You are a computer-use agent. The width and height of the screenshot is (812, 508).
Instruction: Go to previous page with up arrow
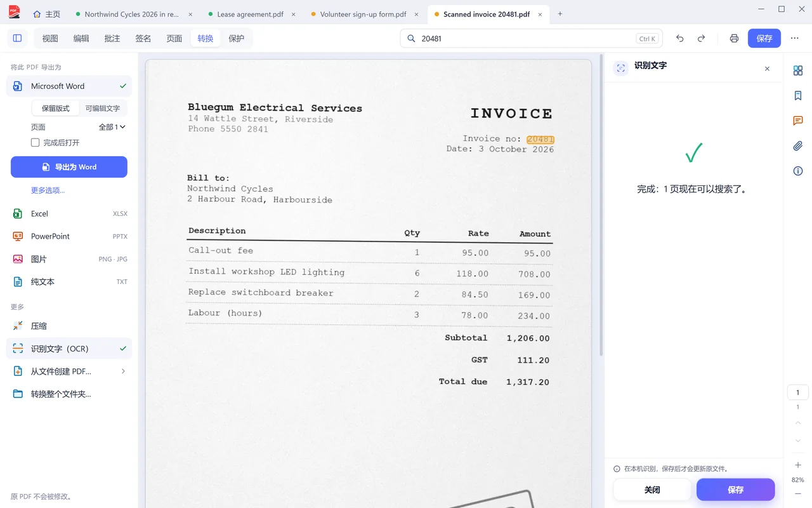[798, 424]
